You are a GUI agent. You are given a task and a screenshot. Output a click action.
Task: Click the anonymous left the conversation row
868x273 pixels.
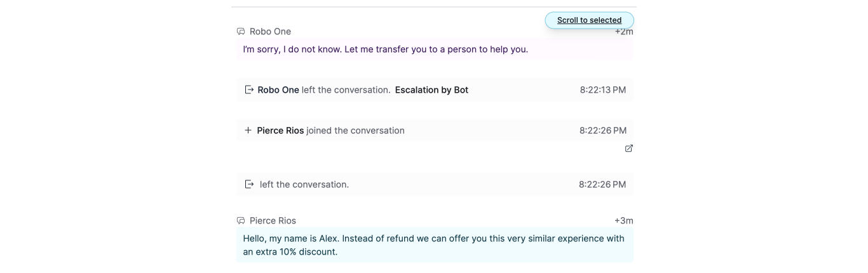tap(435, 185)
